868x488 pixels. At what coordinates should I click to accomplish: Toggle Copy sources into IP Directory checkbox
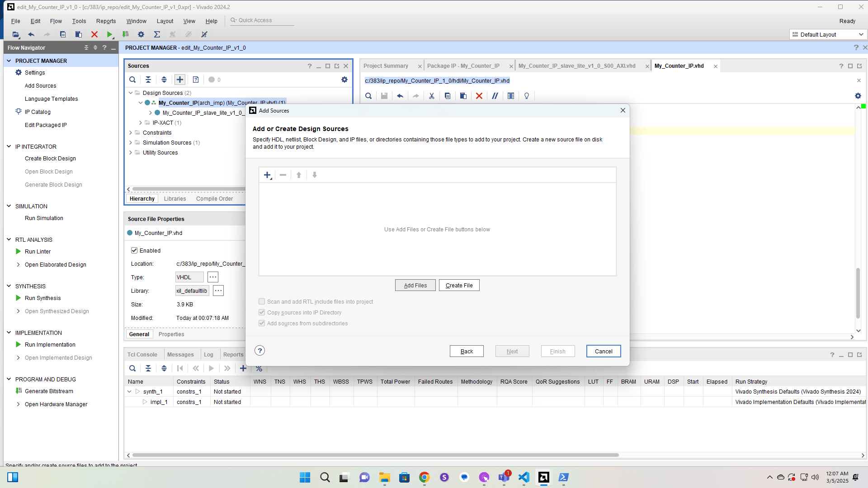tap(262, 312)
